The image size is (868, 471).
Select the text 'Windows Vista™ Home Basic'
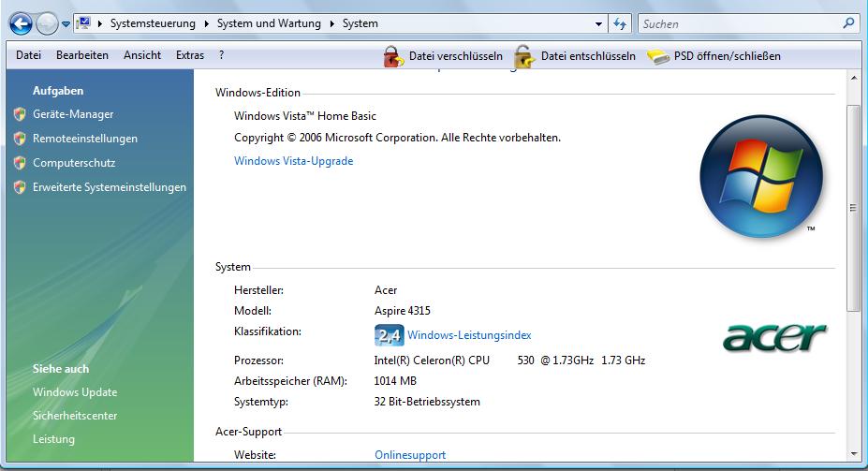[x=305, y=116]
